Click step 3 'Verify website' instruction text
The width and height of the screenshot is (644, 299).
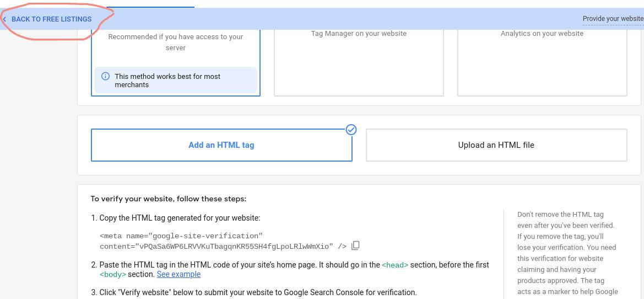[258, 292]
